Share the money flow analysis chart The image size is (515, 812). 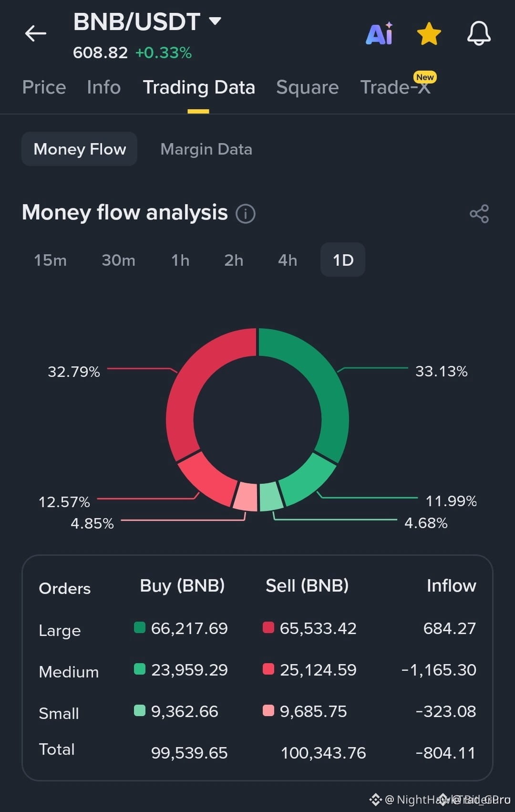(479, 213)
